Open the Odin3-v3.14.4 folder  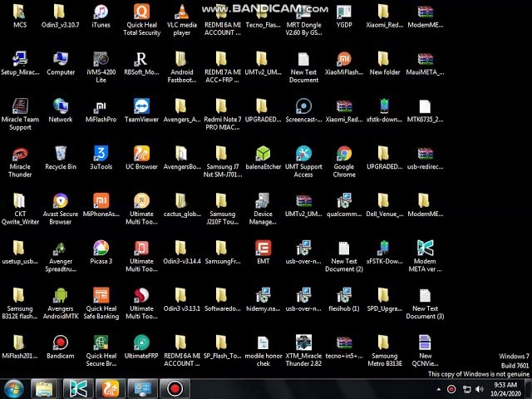pos(182,253)
